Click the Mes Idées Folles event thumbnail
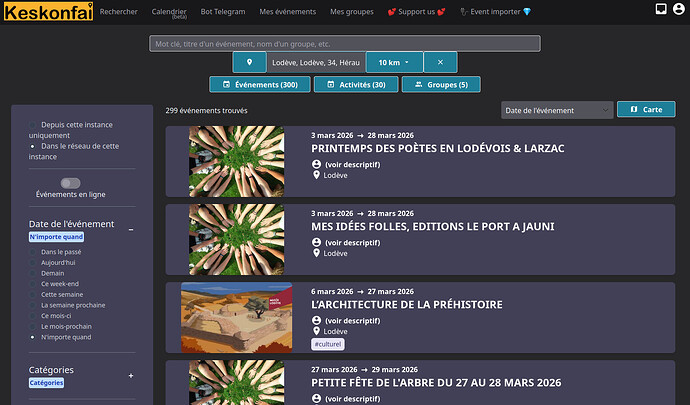 236,239
